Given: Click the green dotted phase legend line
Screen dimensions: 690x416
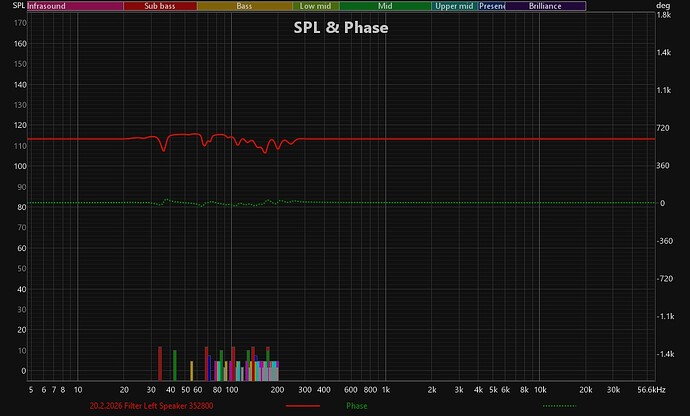Looking at the screenshot, I should coord(560,406).
